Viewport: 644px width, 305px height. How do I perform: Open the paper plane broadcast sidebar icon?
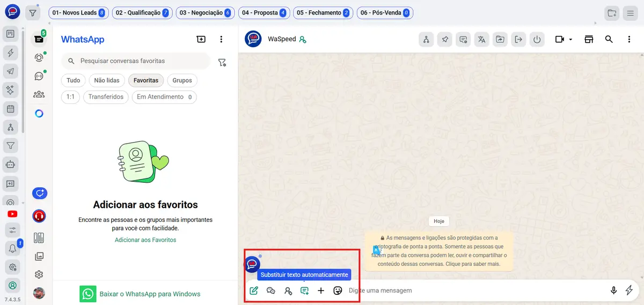(x=10, y=71)
